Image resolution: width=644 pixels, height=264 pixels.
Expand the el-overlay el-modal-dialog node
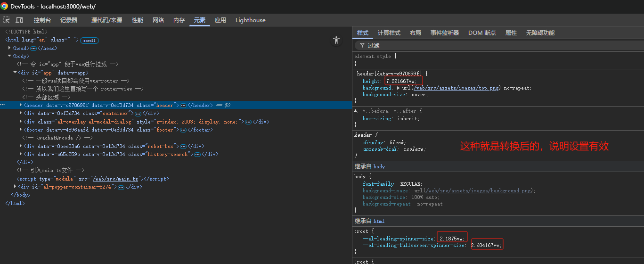21,122
